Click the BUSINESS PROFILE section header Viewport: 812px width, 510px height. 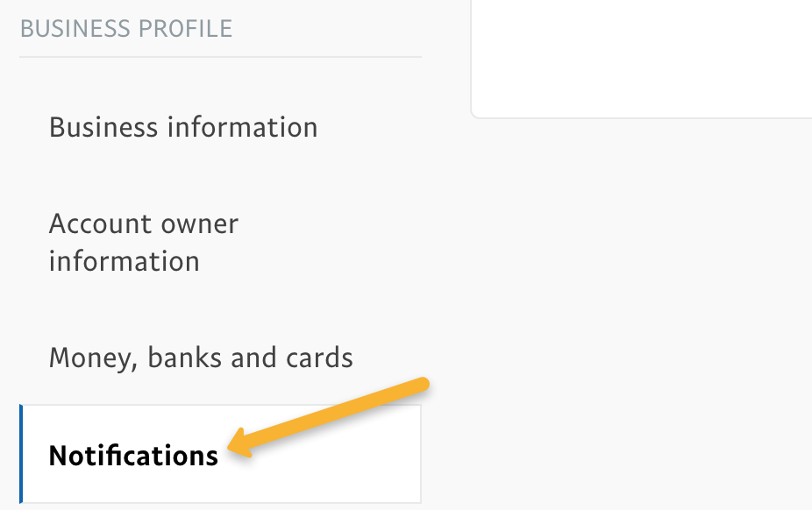(x=126, y=29)
